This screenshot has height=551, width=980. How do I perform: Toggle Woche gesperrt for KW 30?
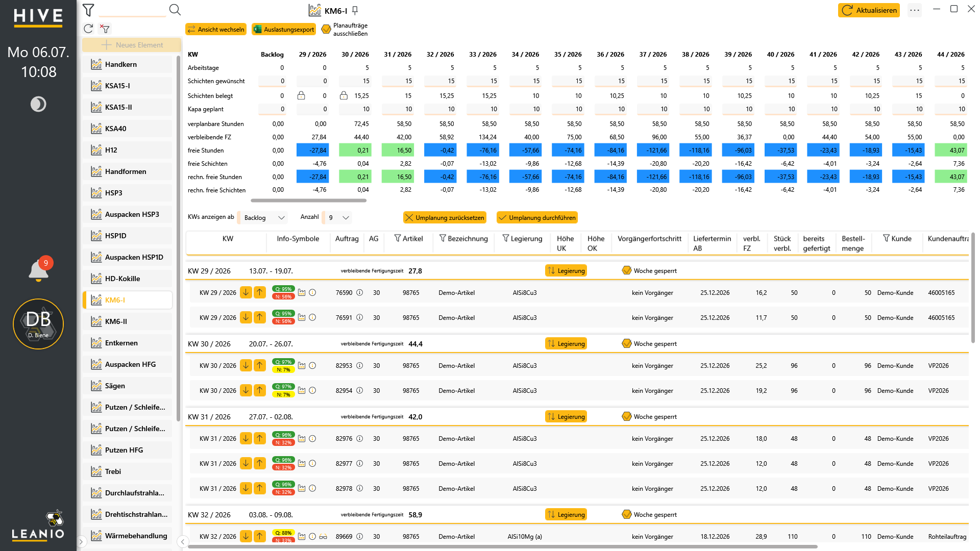[x=627, y=343]
